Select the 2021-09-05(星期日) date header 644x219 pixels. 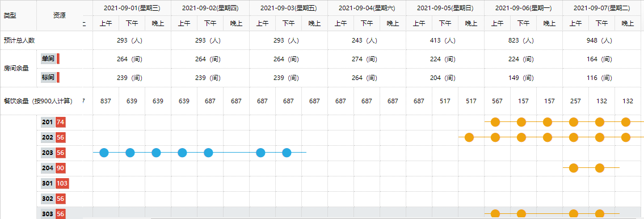445,8
